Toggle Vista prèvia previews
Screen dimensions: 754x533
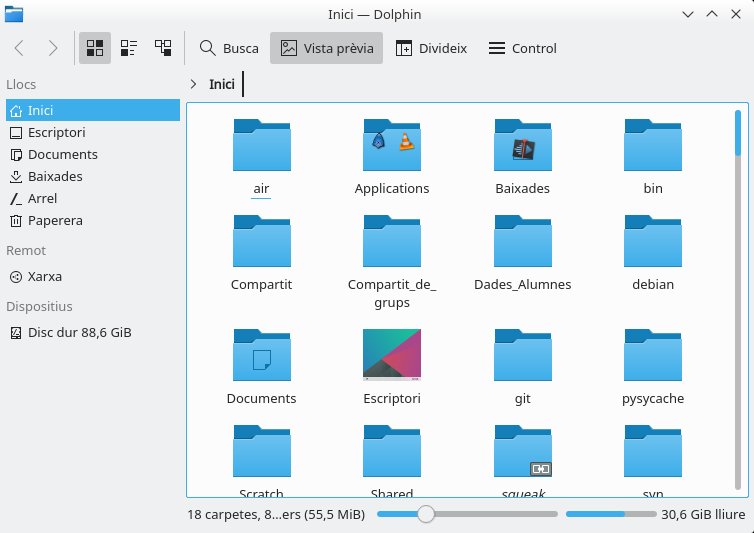[327, 48]
